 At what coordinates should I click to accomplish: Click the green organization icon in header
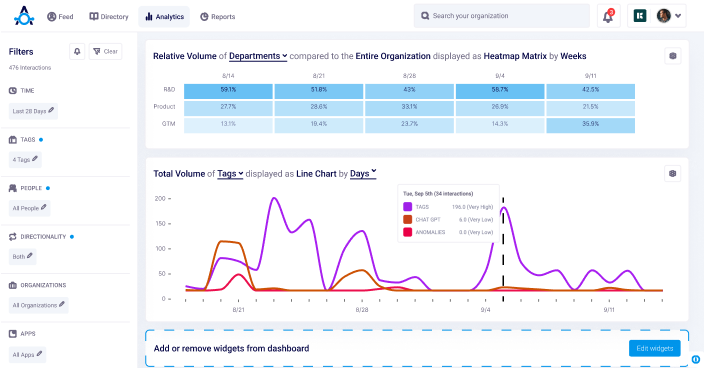[640, 16]
